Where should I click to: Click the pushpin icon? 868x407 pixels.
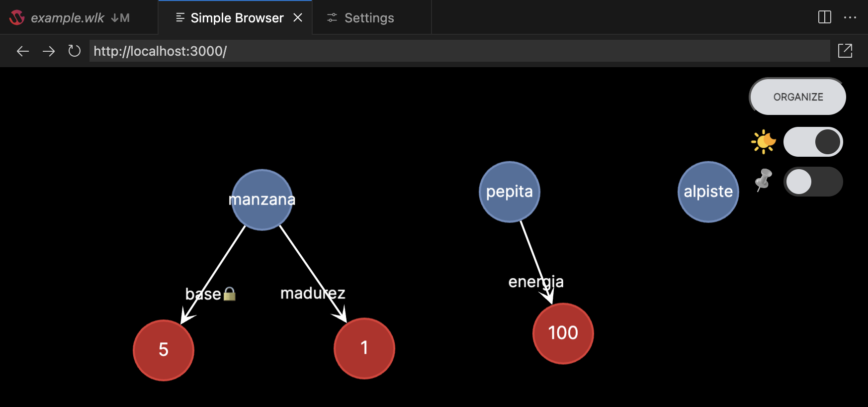click(764, 180)
